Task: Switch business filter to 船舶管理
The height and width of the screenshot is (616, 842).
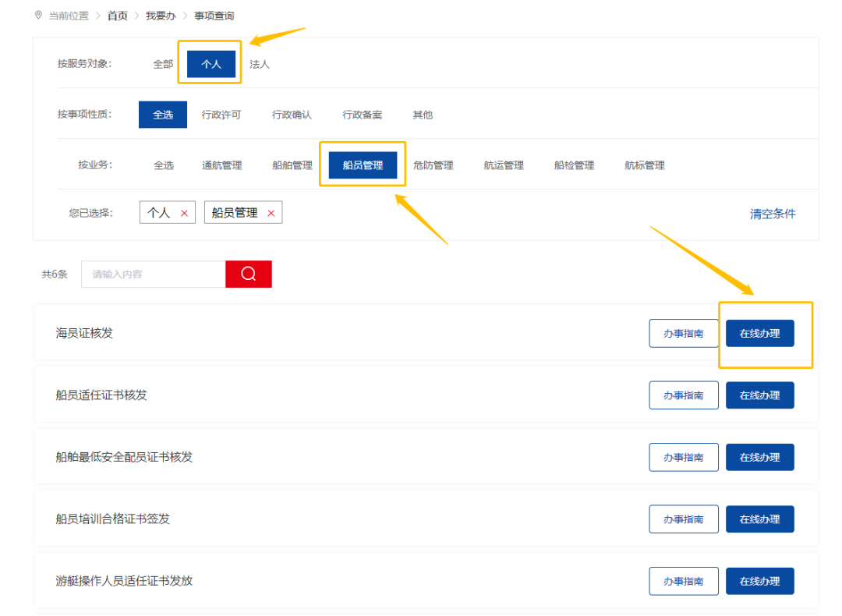Action: pyautogui.click(x=292, y=165)
